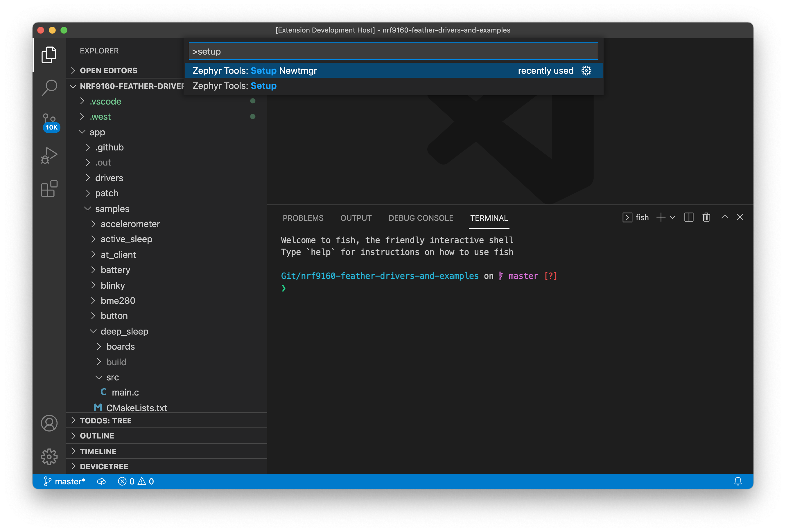The height and width of the screenshot is (532, 786).
Task: Open the Search view icon
Action: (49, 88)
